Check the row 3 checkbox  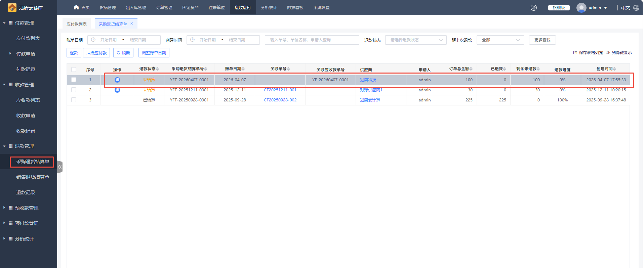(x=74, y=100)
